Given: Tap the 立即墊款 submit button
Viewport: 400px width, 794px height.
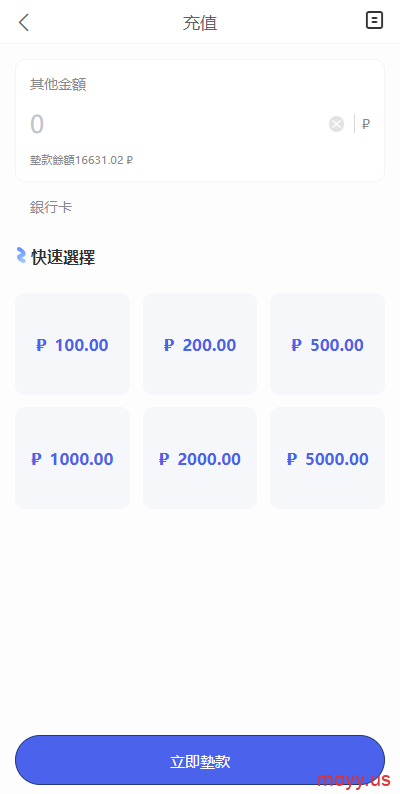Looking at the screenshot, I should pos(200,760).
